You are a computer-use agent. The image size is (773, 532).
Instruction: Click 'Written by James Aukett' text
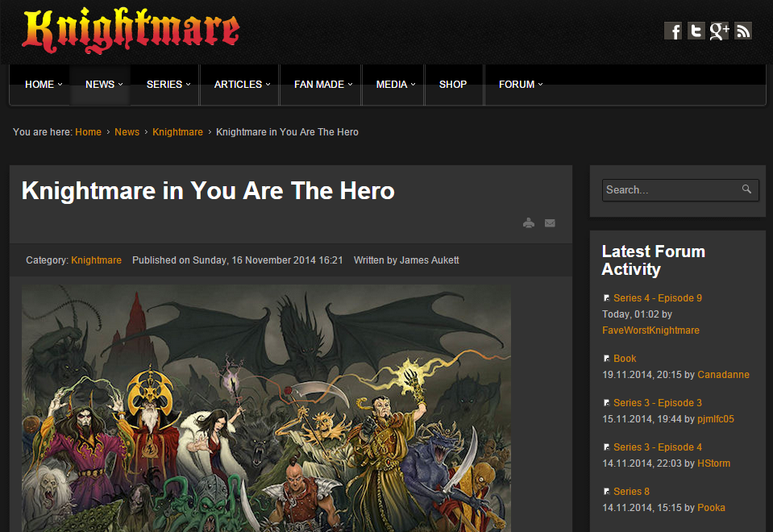(406, 260)
